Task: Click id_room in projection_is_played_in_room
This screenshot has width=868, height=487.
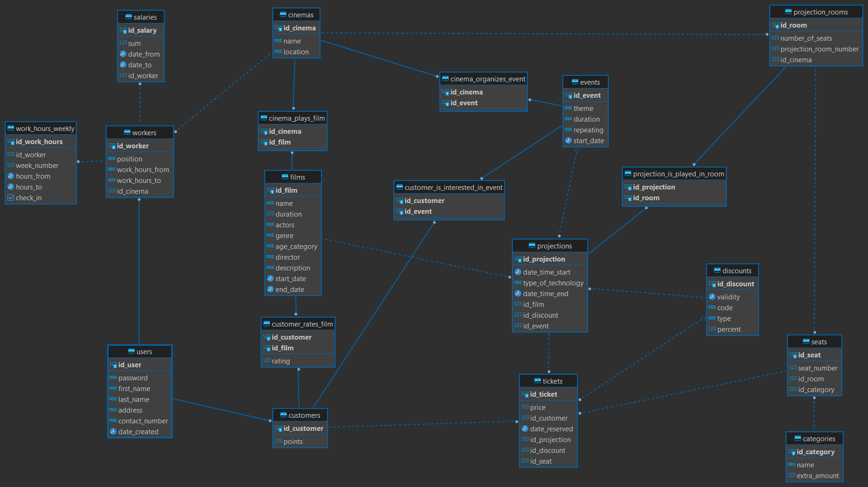Action: 646,197
